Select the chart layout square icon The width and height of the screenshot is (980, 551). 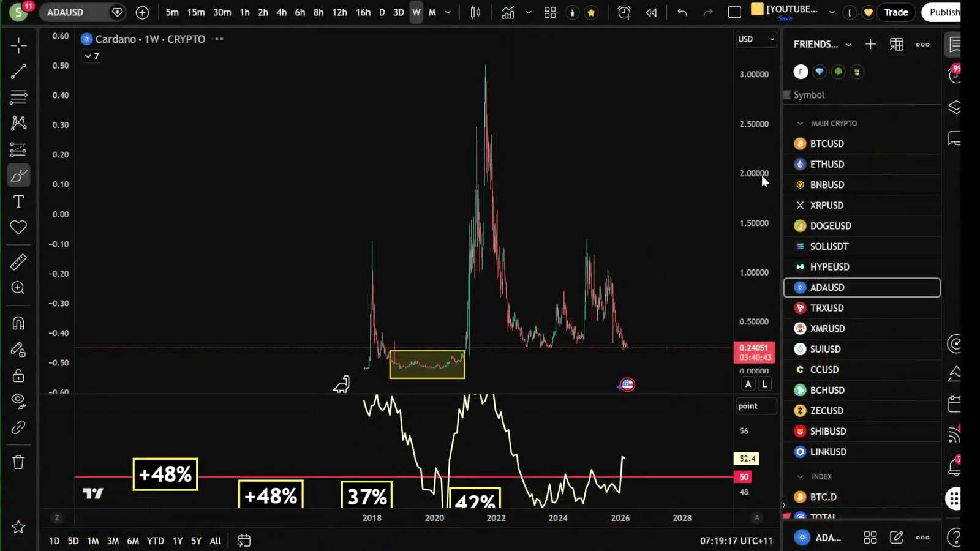tap(734, 12)
